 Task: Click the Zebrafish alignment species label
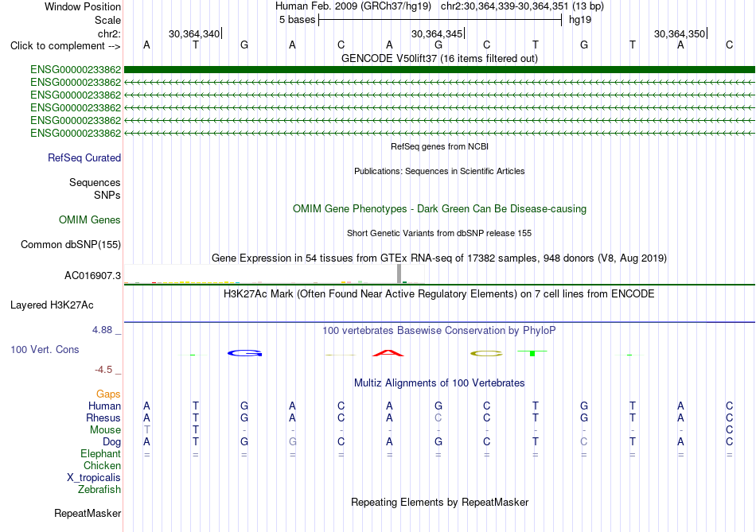click(x=99, y=490)
